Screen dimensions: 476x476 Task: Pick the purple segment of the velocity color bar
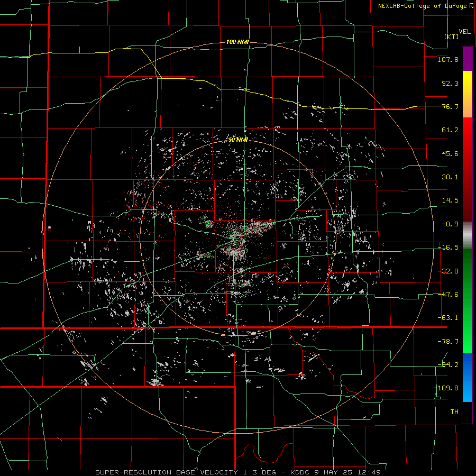click(x=467, y=59)
